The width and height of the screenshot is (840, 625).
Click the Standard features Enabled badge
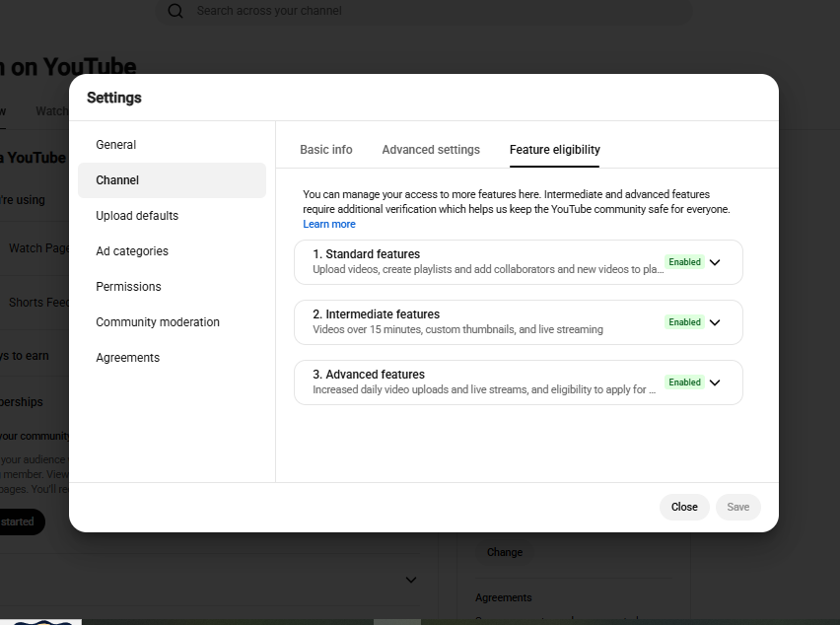click(684, 262)
